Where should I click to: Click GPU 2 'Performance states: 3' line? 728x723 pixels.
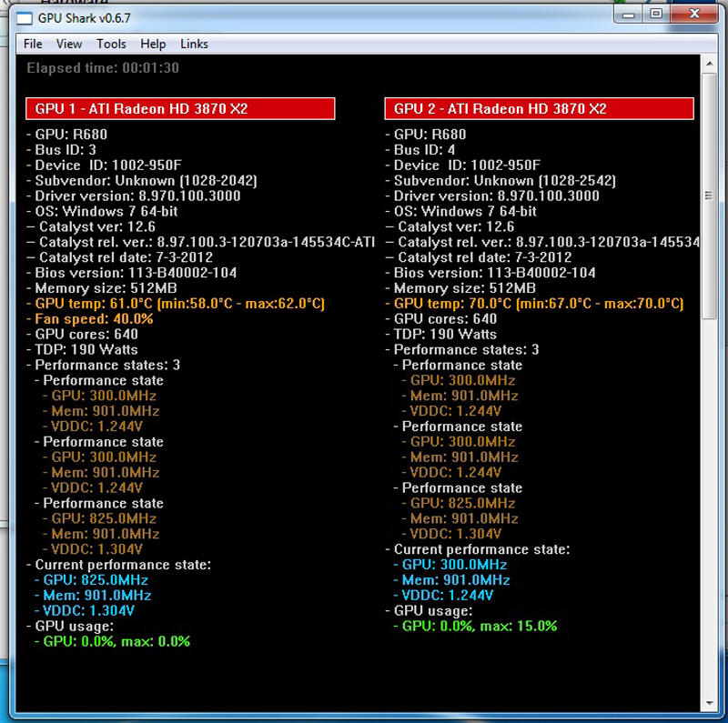tap(462, 349)
